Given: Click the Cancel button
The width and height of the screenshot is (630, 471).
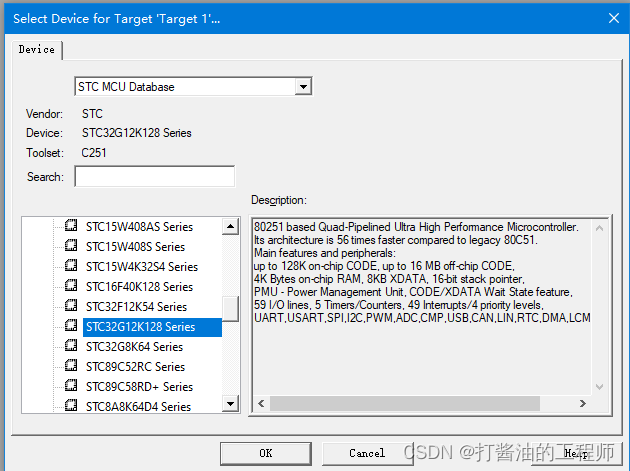Looking at the screenshot, I should click(x=367, y=453).
